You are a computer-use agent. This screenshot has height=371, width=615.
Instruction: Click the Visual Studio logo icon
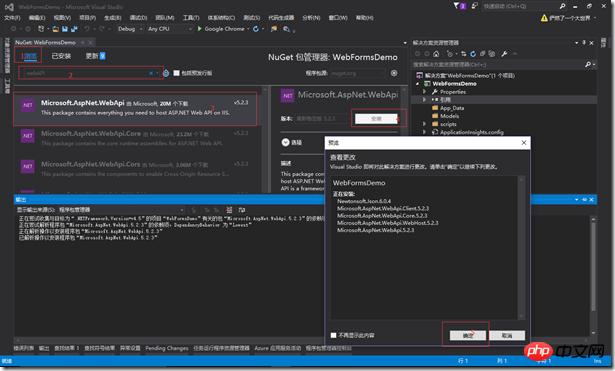[9, 7]
